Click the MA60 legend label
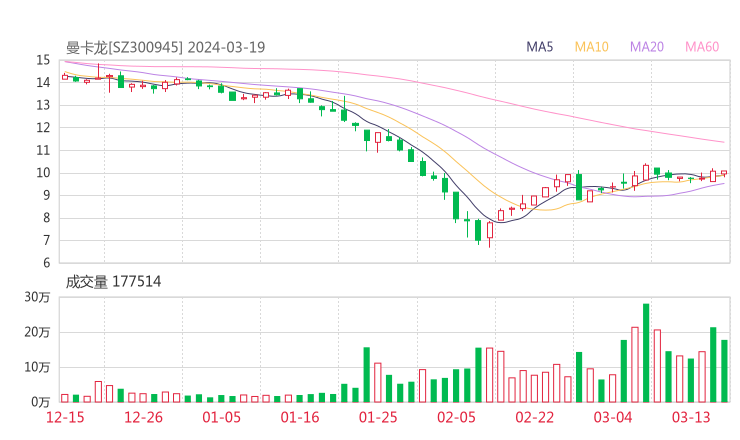The image size is (740, 440). pos(702,47)
